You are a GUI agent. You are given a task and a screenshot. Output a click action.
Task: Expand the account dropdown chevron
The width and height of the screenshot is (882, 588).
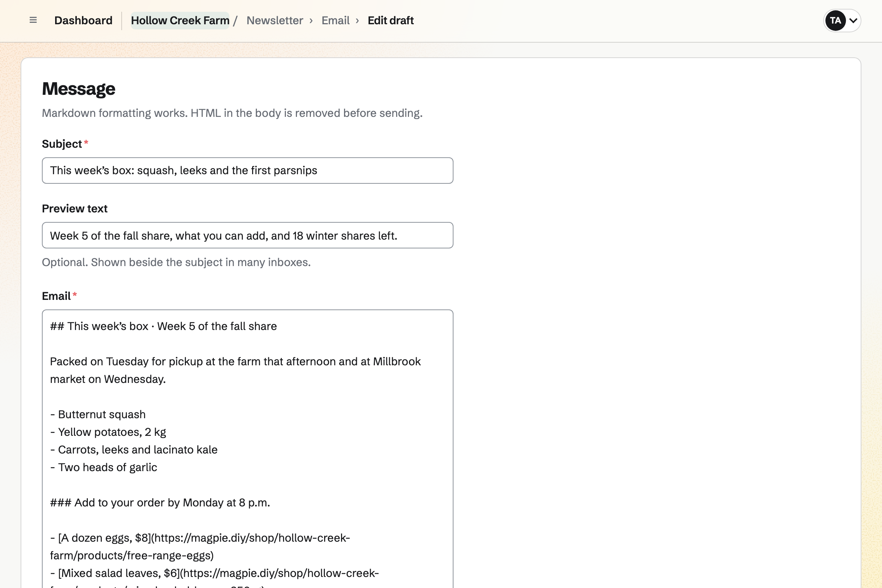853,21
